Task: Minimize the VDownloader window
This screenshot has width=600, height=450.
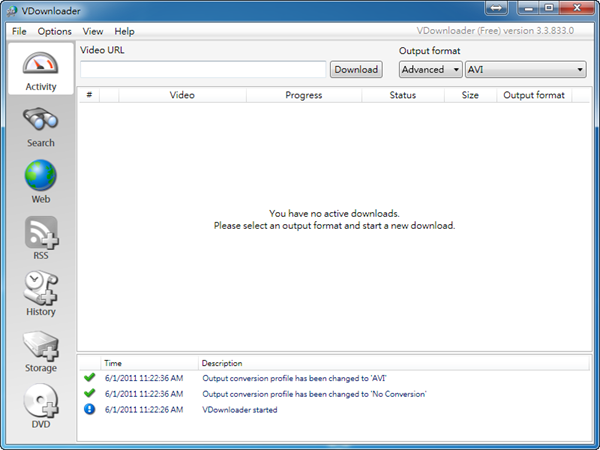Action: [529, 8]
